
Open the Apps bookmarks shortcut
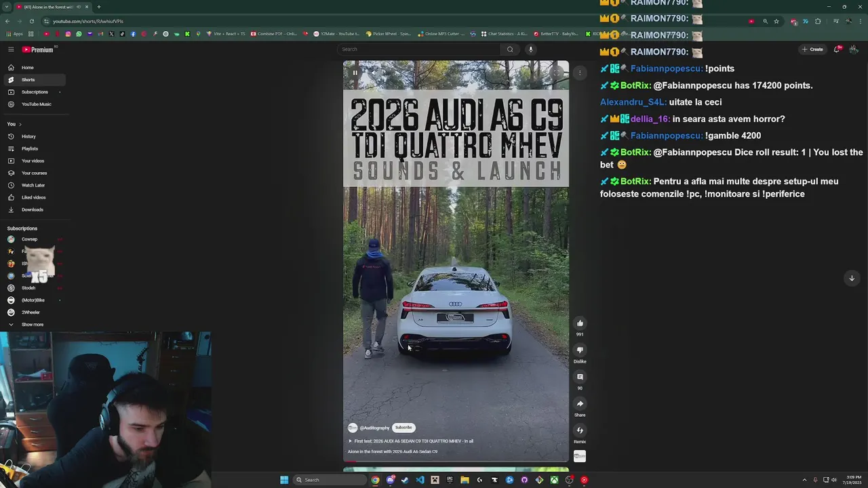click(14, 34)
